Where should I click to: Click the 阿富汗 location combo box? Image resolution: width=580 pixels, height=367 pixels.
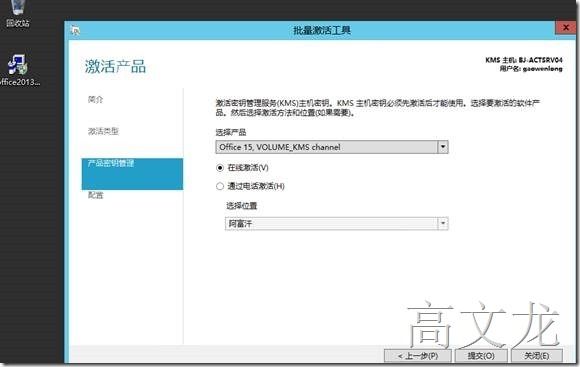[337, 223]
